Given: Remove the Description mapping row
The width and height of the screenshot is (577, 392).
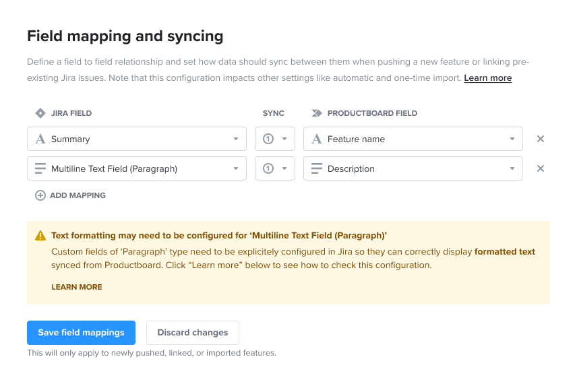Looking at the screenshot, I should [x=540, y=169].
